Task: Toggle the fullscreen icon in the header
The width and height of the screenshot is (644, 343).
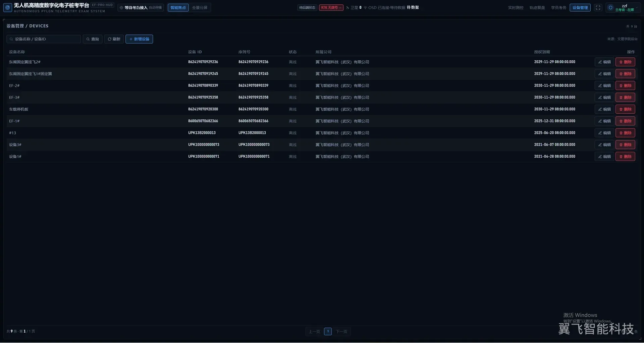Action: (x=598, y=7)
